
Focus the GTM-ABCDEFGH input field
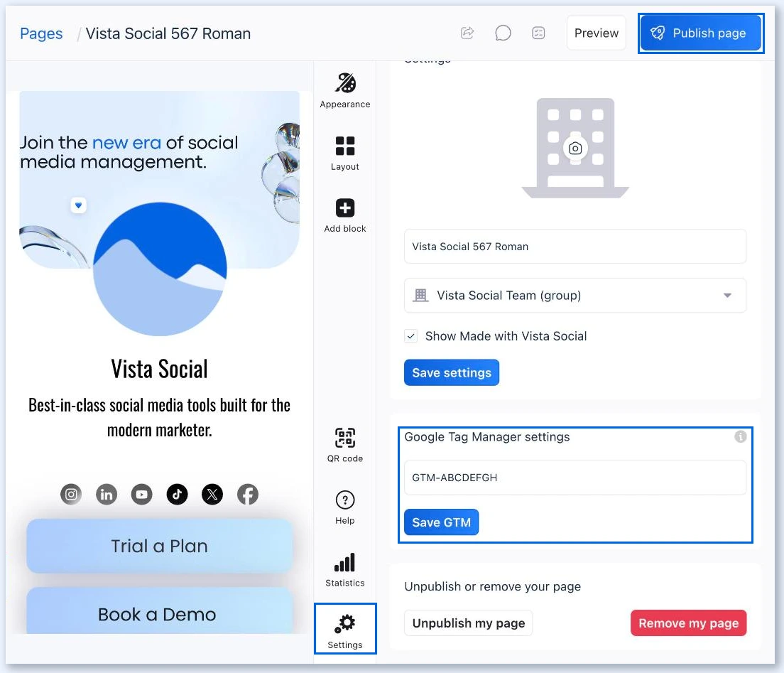pos(575,478)
